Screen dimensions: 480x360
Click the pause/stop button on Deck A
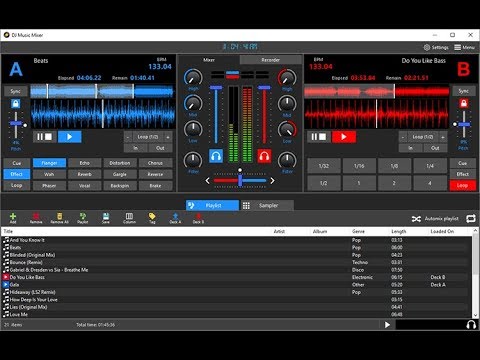45,137
